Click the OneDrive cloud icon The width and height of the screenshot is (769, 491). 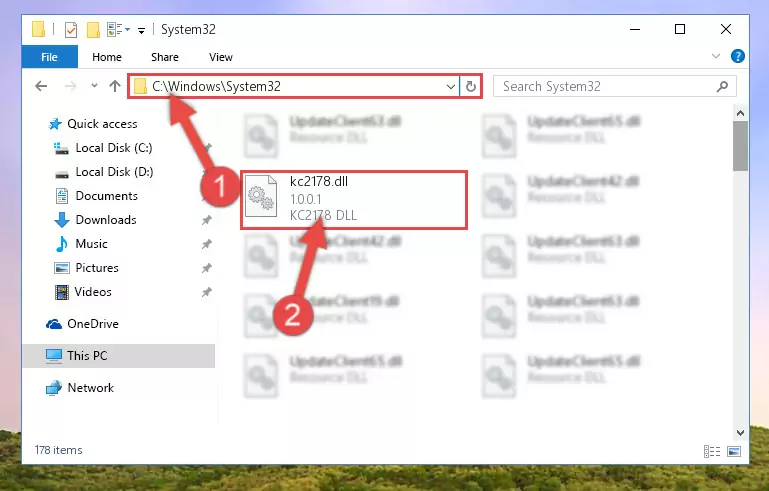point(54,324)
